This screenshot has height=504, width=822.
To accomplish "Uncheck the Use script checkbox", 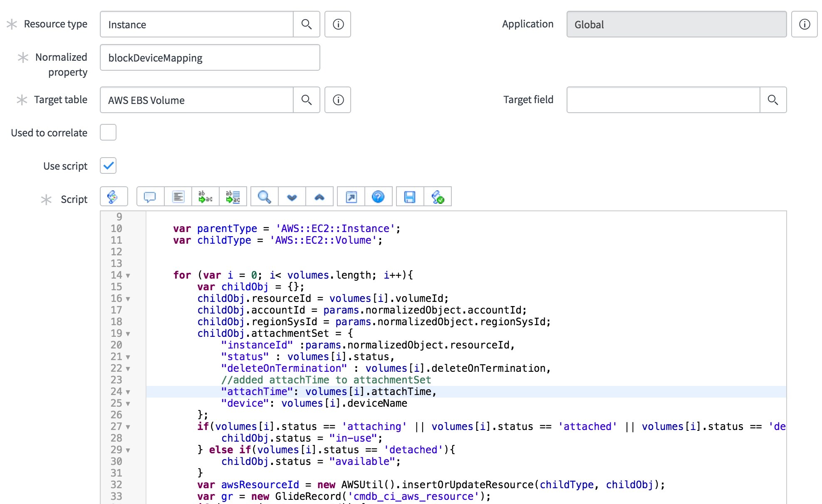I will (x=108, y=166).
